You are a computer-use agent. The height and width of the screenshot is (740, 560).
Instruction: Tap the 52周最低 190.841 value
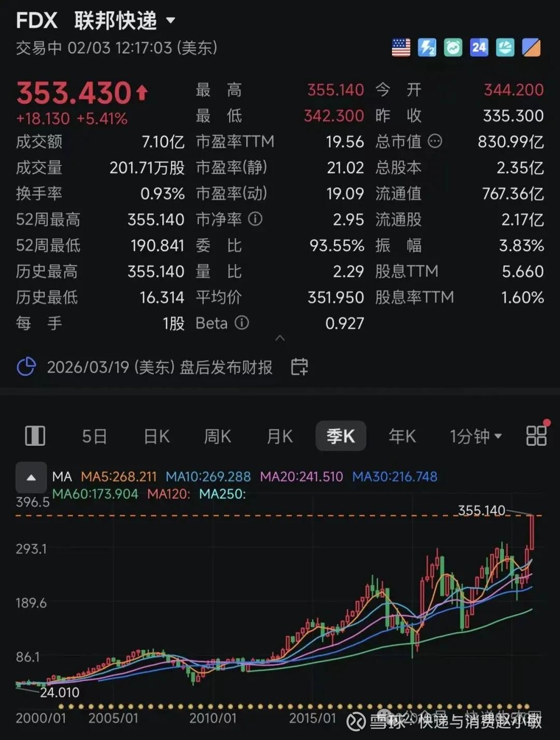click(157, 245)
